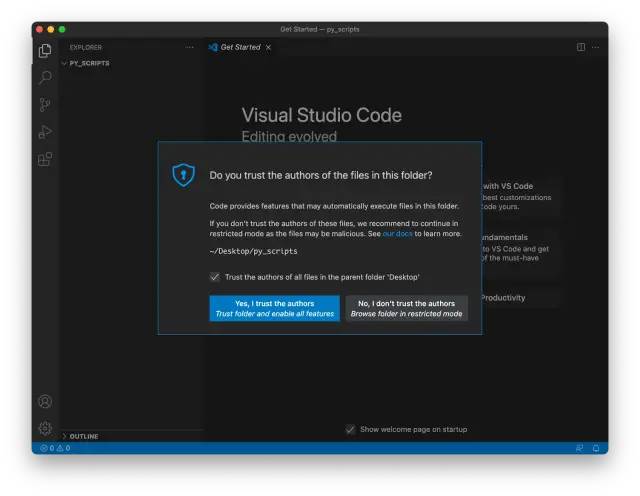640x496 pixels.
Task: Open the 'our docs' link
Action: pos(398,234)
